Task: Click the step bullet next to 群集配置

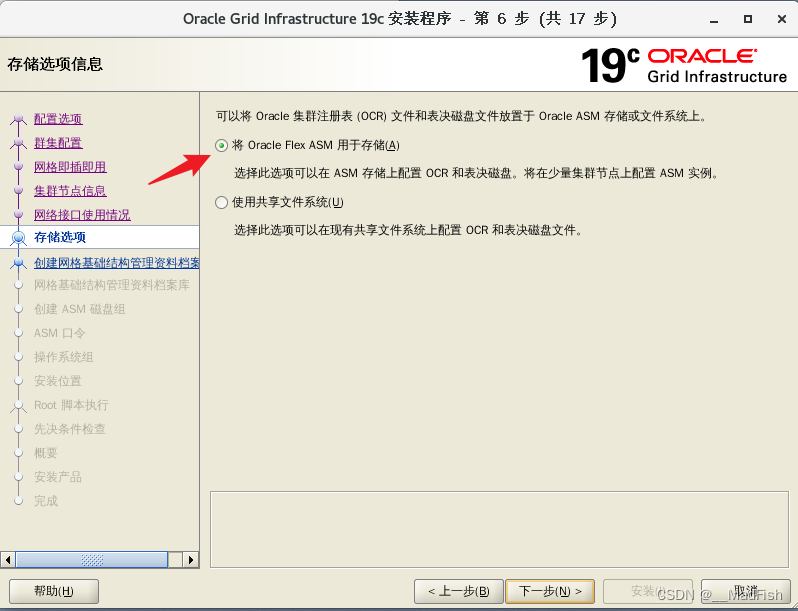Action: pyautogui.click(x=19, y=142)
